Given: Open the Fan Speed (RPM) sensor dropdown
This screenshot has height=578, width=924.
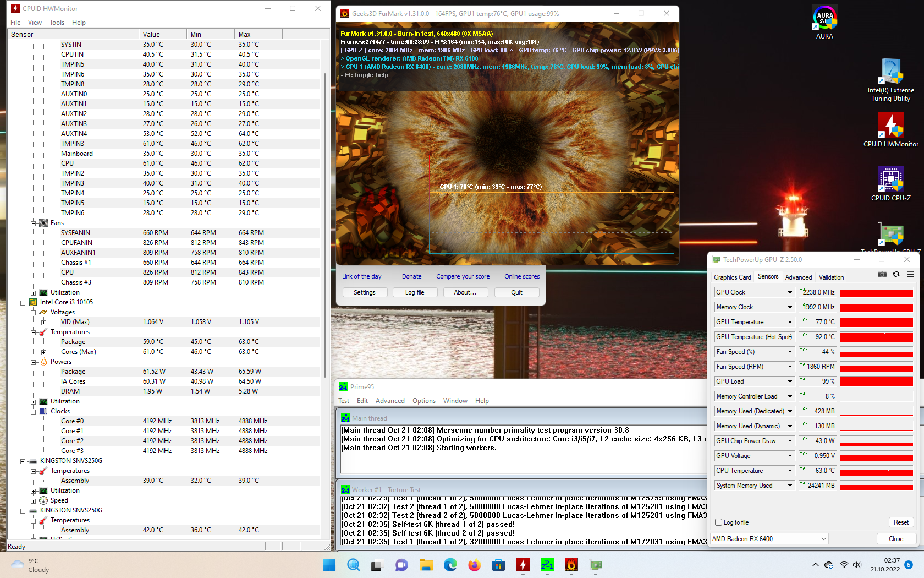Looking at the screenshot, I should coord(790,367).
